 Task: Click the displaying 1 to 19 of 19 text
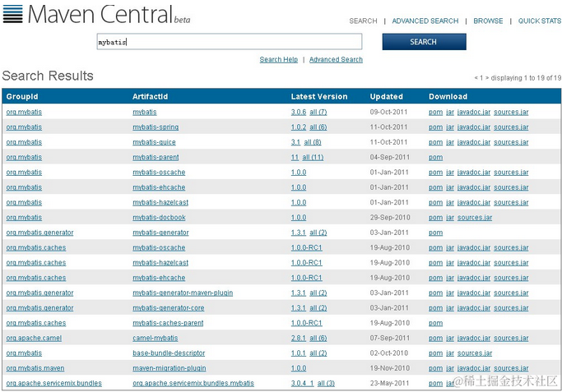526,78
